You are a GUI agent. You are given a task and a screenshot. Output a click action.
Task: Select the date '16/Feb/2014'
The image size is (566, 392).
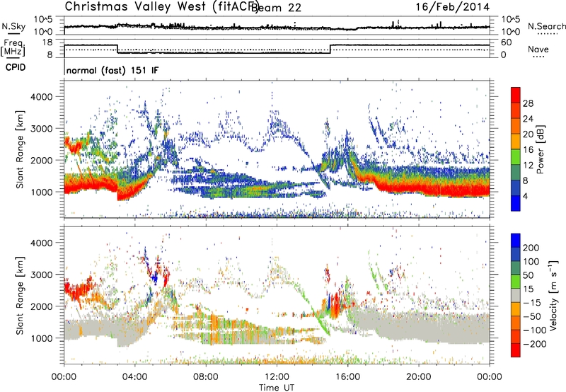[x=452, y=7]
